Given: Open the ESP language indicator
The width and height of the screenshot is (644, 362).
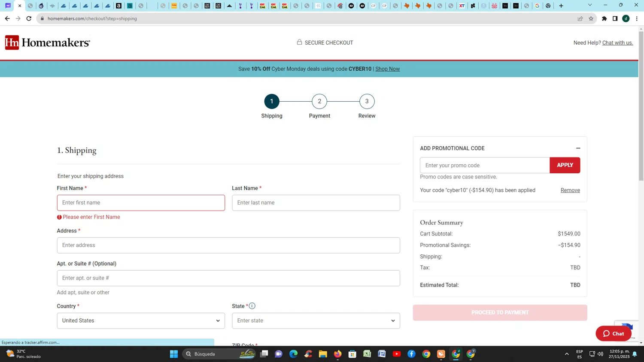Looking at the screenshot, I should 580,354.
